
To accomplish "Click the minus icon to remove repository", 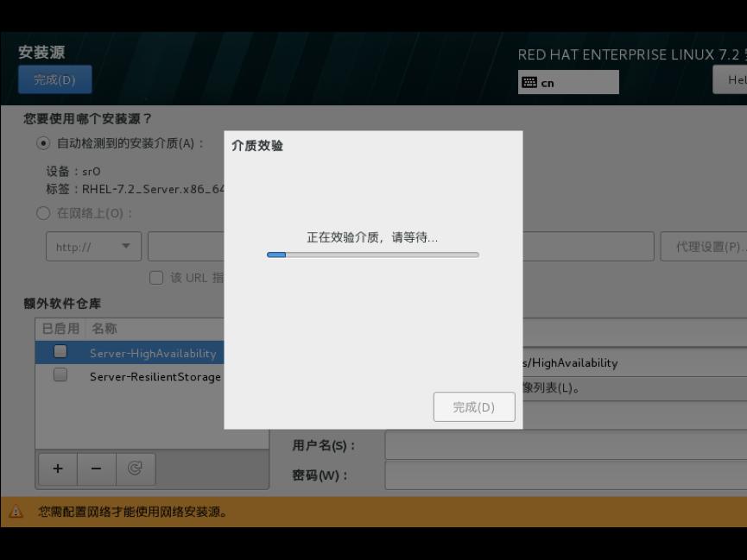I will coord(96,469).
